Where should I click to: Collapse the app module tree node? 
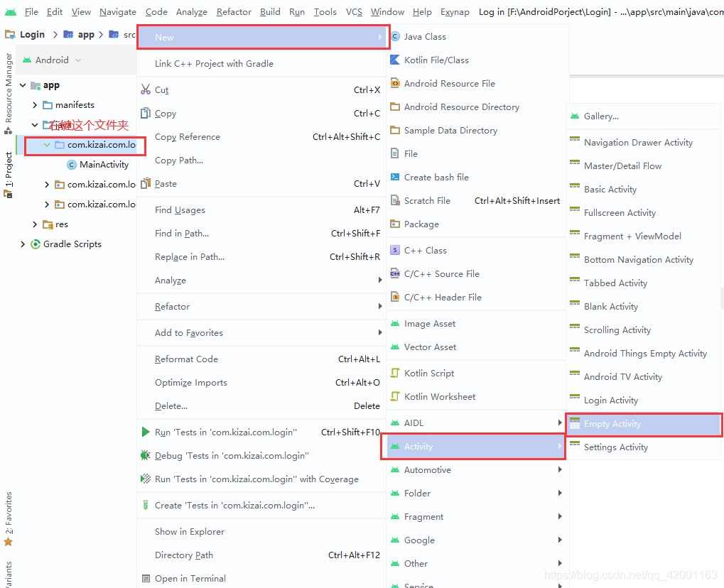pos(23,85)
